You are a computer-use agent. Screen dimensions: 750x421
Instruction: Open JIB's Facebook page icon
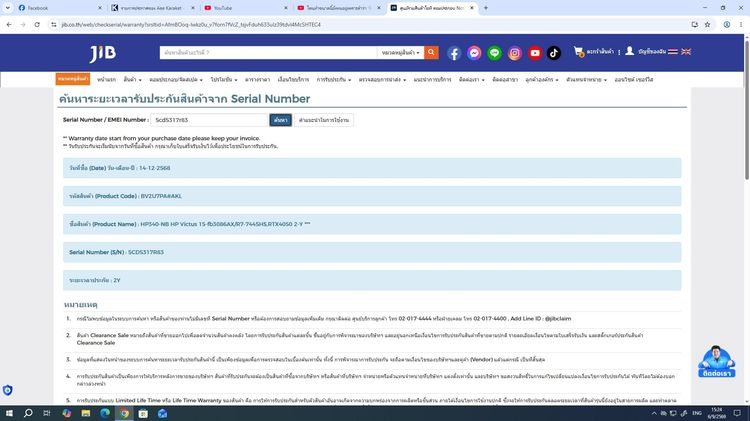(454, 53)
